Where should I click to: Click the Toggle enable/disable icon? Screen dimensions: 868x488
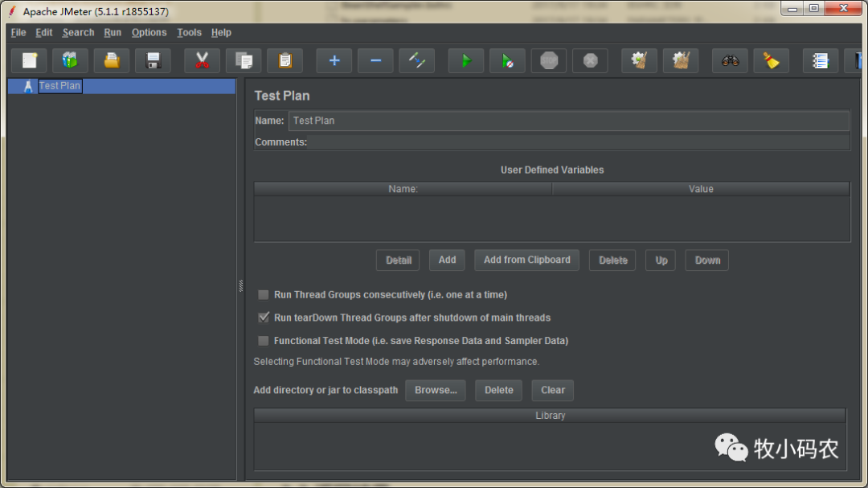point(416,60)
